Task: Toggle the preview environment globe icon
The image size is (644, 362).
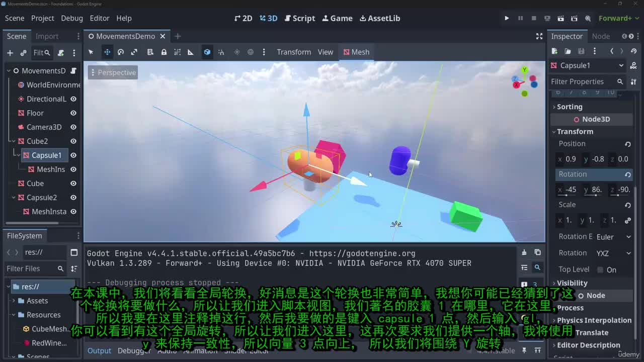Action: point(251,52)
